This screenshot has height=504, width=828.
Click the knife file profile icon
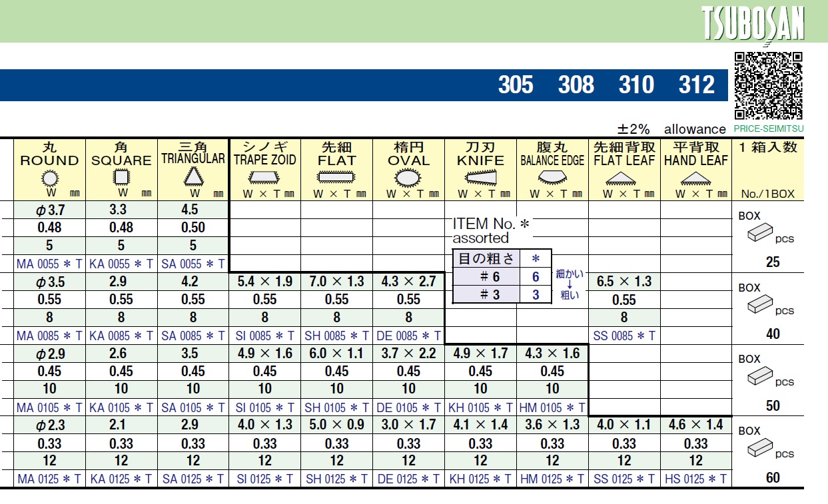coord(481,177)
